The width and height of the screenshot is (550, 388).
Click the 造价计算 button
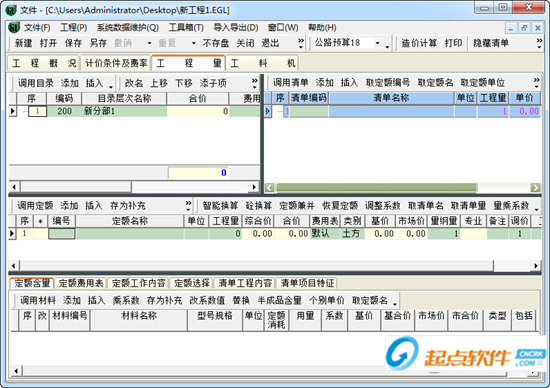(419, 43)
